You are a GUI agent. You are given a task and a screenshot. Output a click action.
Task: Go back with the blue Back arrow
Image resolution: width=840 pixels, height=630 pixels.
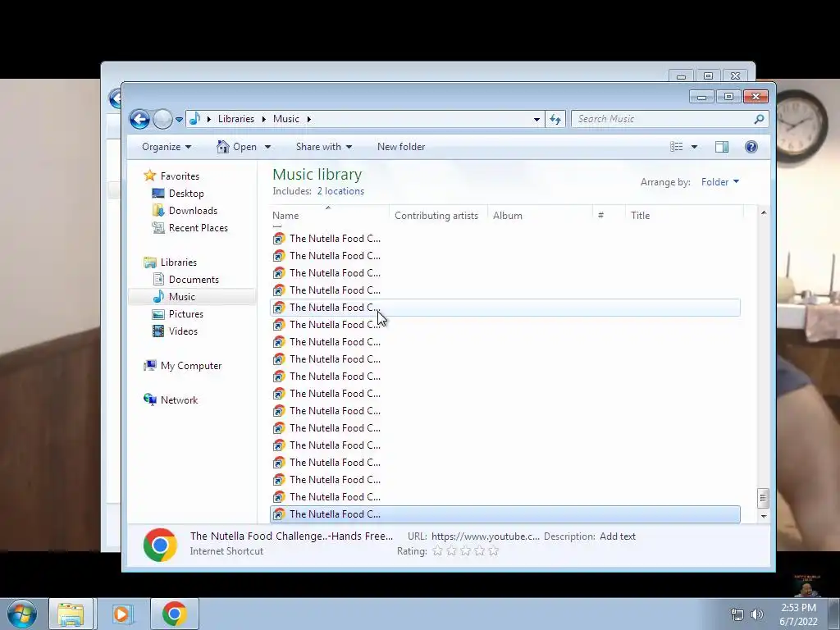click(x=139, y=119)
